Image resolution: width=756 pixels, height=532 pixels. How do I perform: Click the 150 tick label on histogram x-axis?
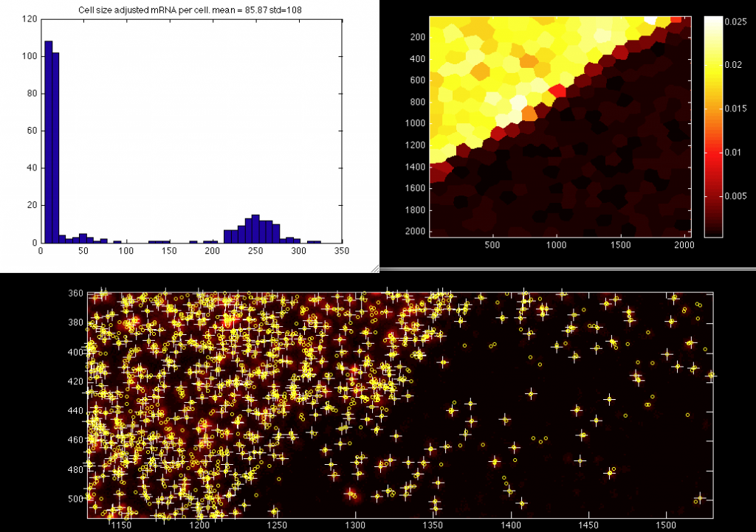click(x=169, y=251)
